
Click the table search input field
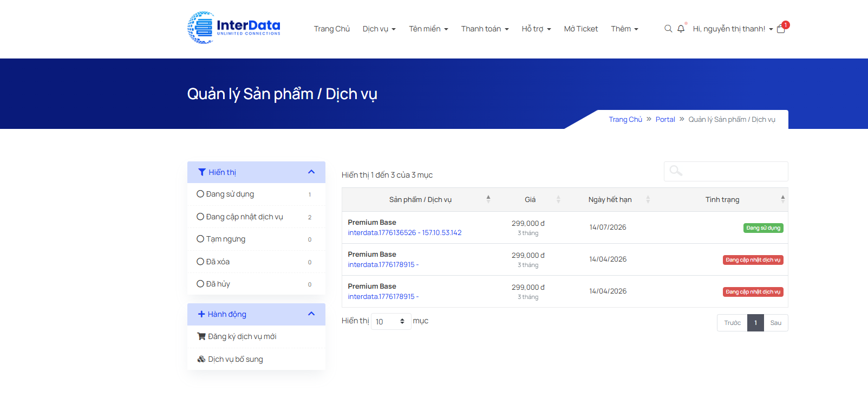tap(726, 171)
